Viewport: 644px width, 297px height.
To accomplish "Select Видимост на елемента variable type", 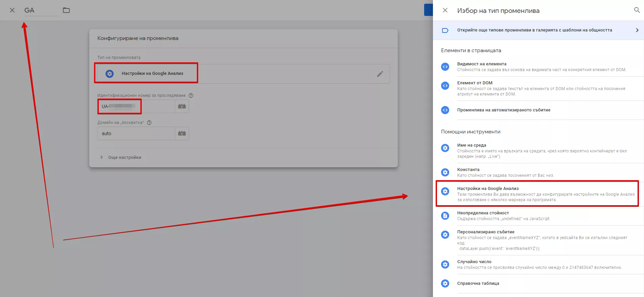I will click(538, 67).
